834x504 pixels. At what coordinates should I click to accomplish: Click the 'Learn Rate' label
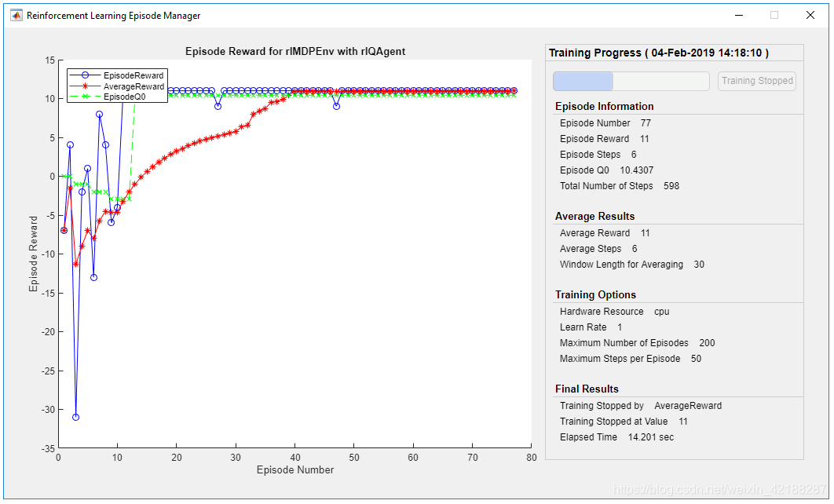(583, 327)
